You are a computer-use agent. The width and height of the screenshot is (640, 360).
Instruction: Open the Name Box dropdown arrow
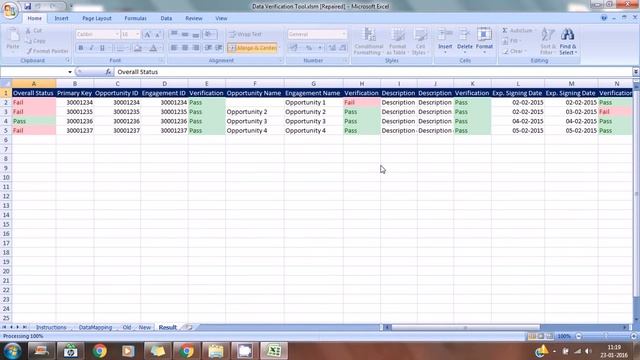click(70, 72)
